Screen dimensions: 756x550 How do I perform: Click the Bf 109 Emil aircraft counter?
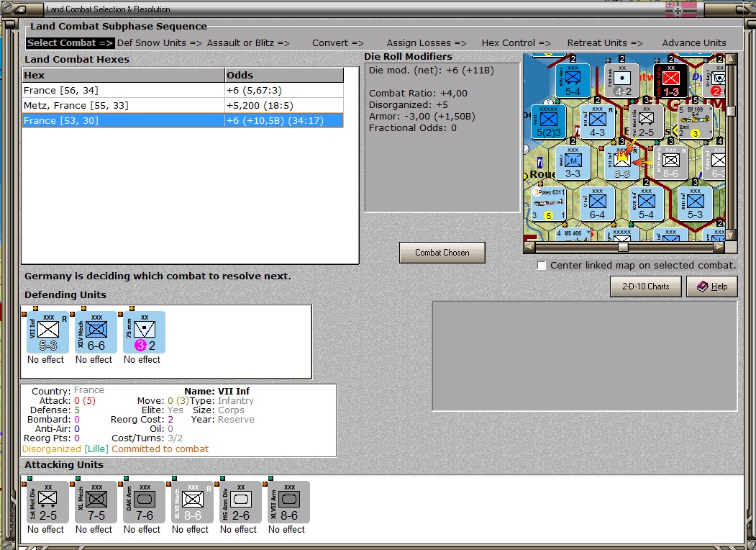tap(695, 122)
